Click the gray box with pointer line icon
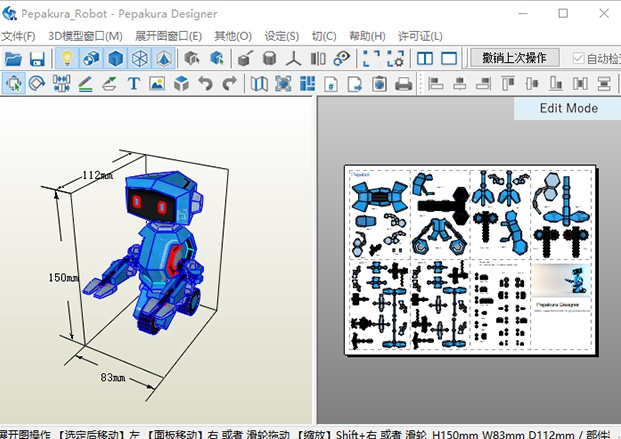This screenshot has height=439, width=621. click(x=245, y=59)
